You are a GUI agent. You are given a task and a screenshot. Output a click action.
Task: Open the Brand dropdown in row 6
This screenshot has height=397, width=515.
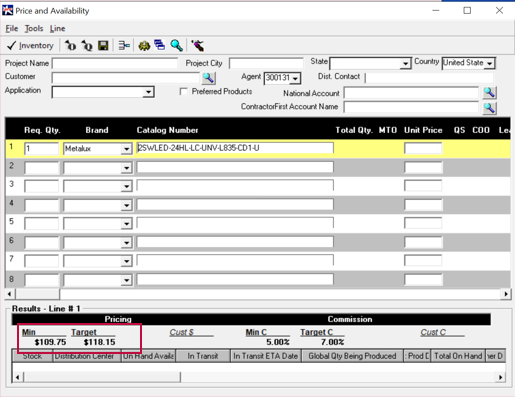click(x=127, y=242)
